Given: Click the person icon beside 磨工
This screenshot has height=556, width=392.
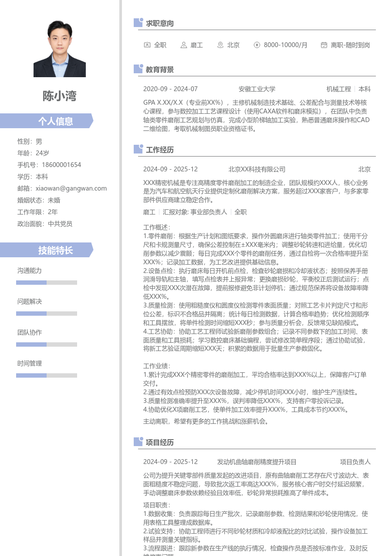Looking at the screenshot, I should (184, 45).
